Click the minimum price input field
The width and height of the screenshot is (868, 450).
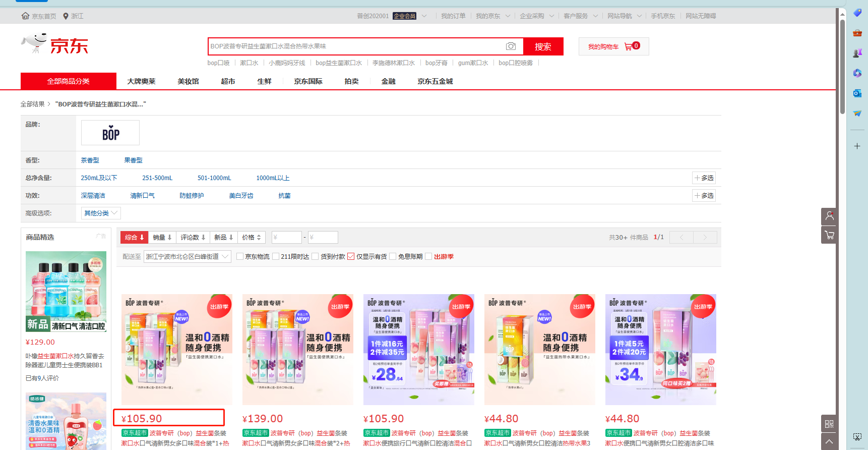(x=287, y=238)
